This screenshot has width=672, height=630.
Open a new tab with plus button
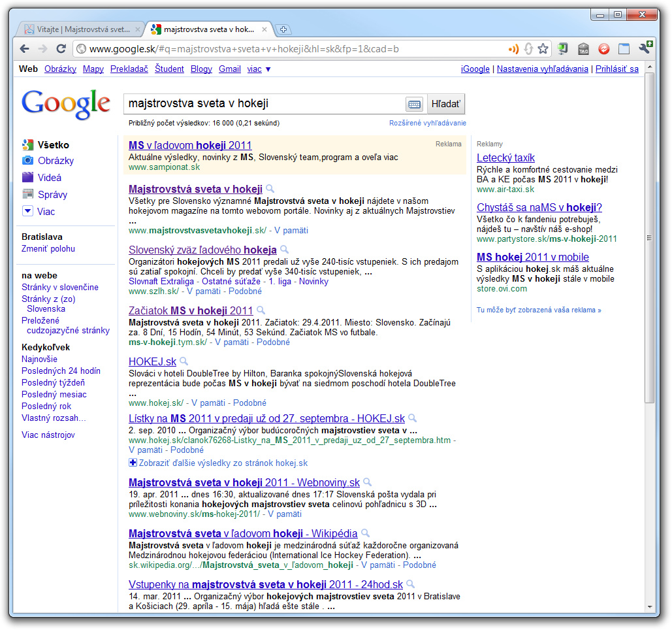(x=283, y=29)
